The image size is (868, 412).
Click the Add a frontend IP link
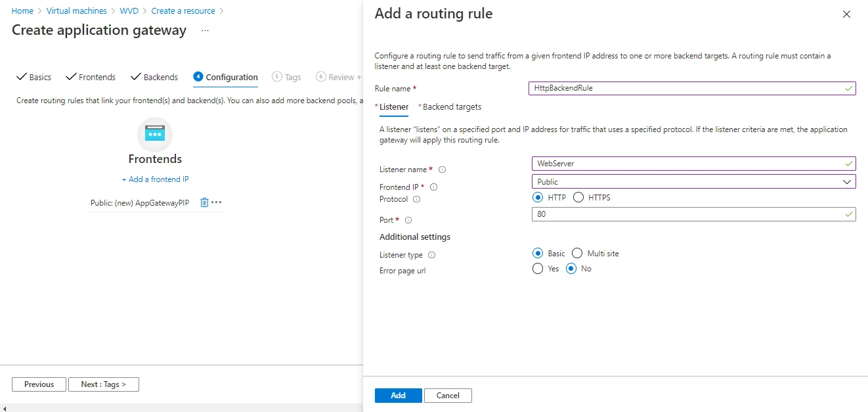(155, 179)
